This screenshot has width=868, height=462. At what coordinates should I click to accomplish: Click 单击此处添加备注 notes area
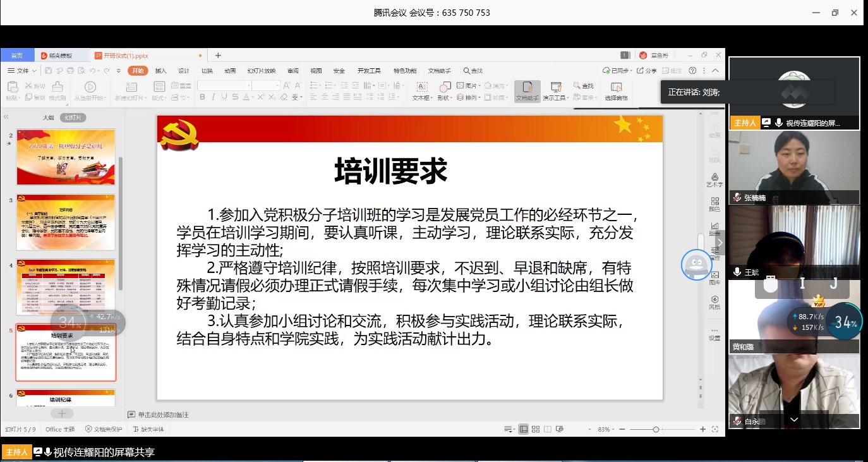tap(163, 415)
